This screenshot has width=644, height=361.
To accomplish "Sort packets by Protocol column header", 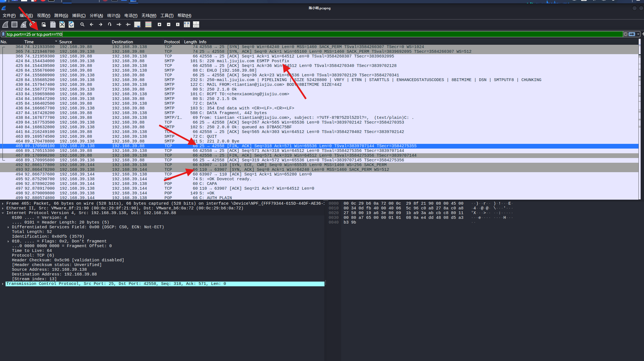I will click(173, 42).
